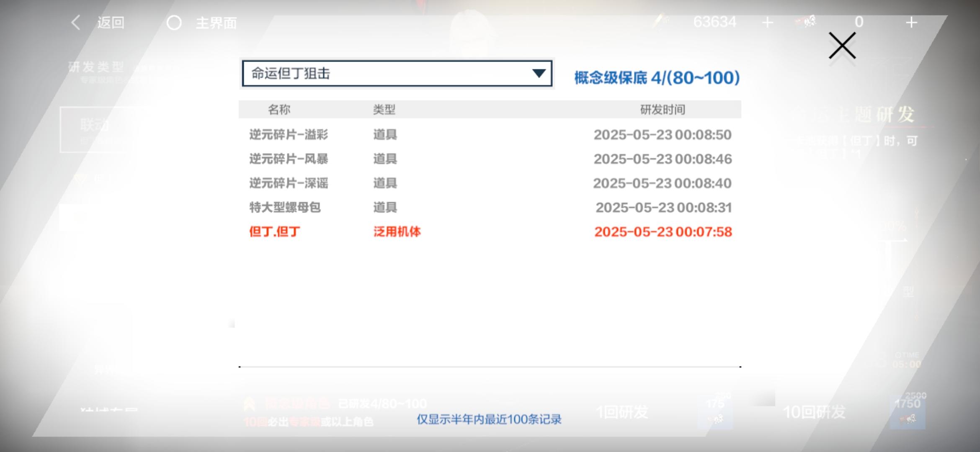Viewport: 980px width, 452px height.
Task: Tap the 10回研发 button behind dialog
Action: click(814, 412)
